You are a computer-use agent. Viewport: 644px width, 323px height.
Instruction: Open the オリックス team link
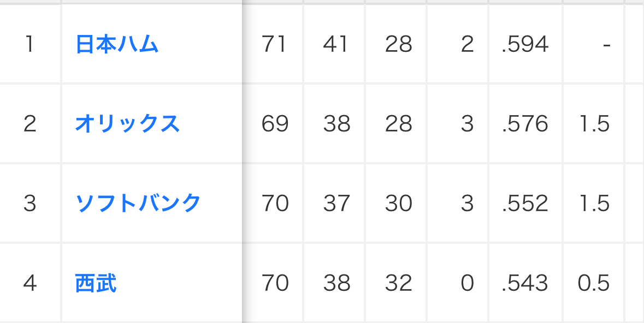coord(127,124)
